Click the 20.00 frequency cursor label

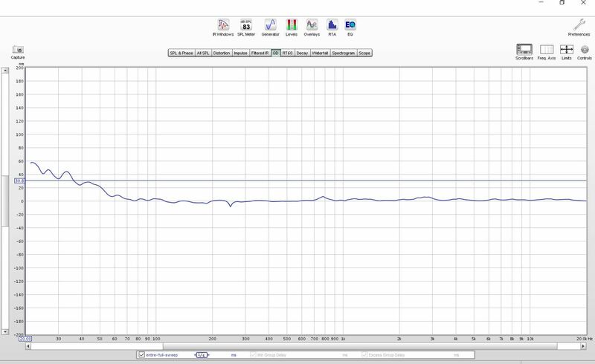tap(25, 339)
